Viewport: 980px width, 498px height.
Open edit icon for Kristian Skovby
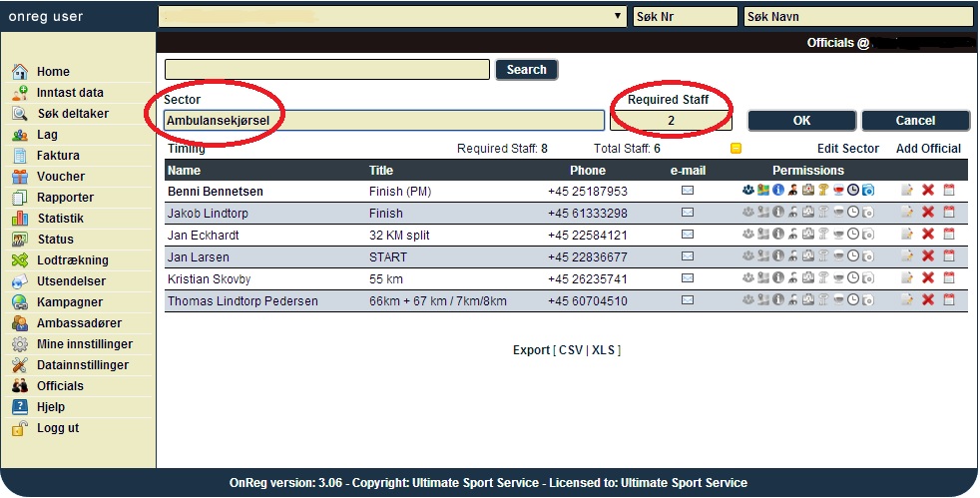pyautogui.click(x=907, y=277)
